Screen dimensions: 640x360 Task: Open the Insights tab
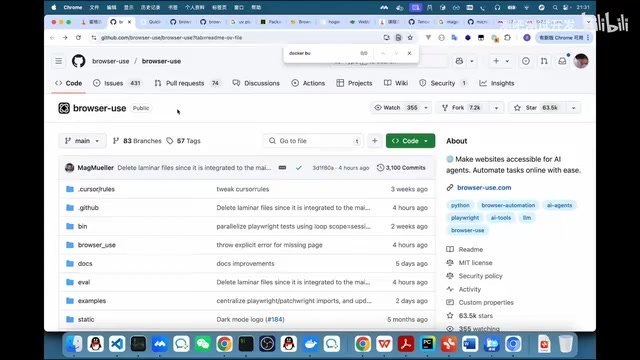[x=497, y=83]
